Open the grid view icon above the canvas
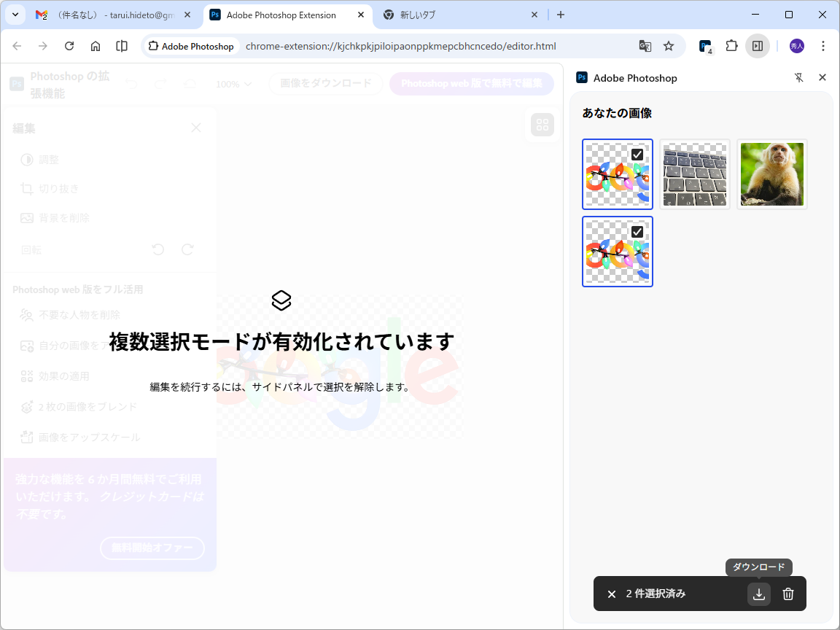 tap(542, 124)
